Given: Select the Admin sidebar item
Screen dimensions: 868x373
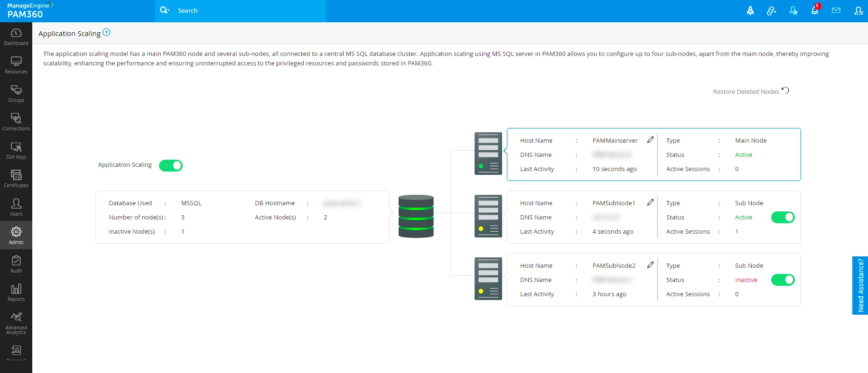Looking at the screenshot, I should click(16, 236).
